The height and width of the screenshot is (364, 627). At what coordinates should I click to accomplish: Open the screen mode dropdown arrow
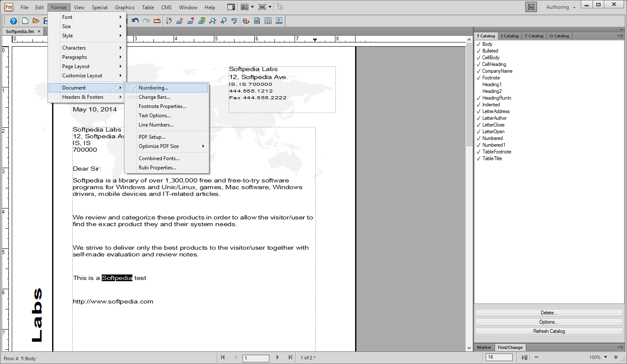click(270, 7)
